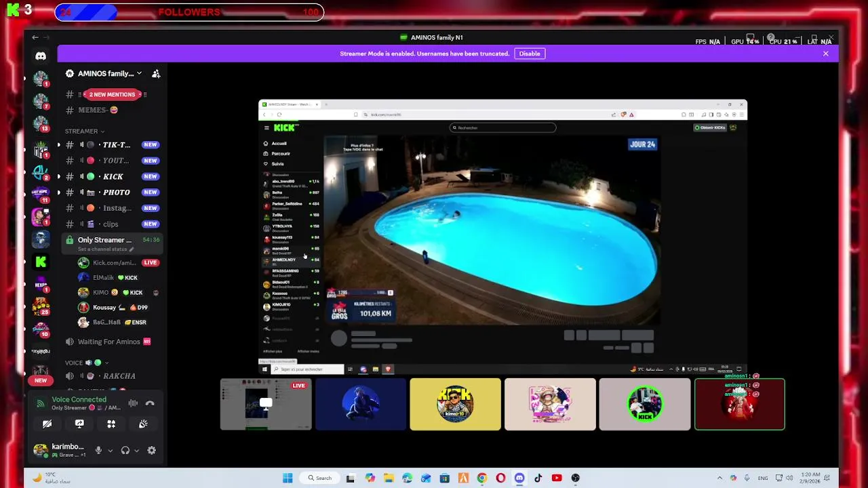Click Accueil in streamed Kick sidebar
The height and width of the screenshot is (488, 868).
pyautogui.click(x=275, y=144)
